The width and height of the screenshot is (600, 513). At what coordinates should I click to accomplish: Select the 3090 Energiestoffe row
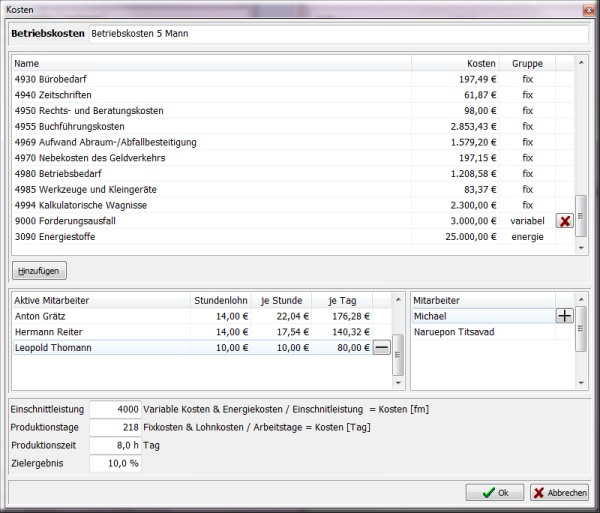click(293, 237)
